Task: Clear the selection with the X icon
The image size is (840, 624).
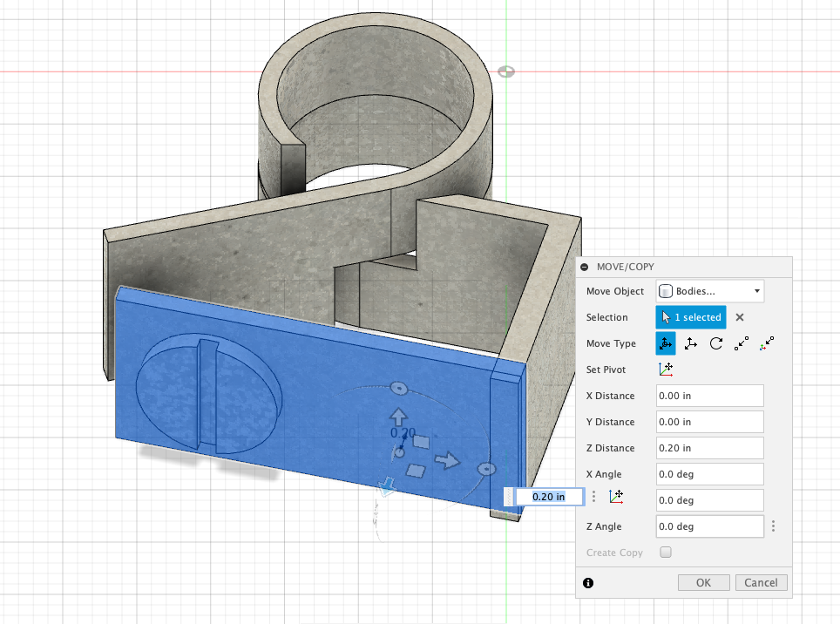Action: point(740,317)
